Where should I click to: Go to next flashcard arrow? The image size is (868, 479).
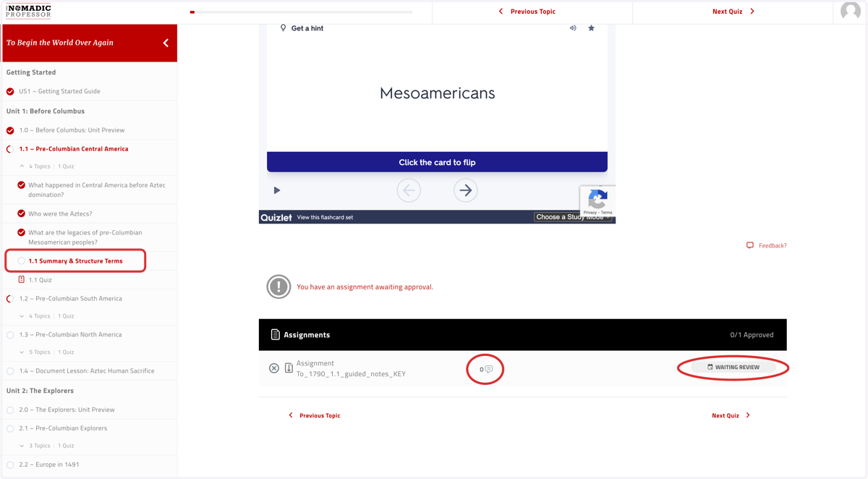[465, 190]
